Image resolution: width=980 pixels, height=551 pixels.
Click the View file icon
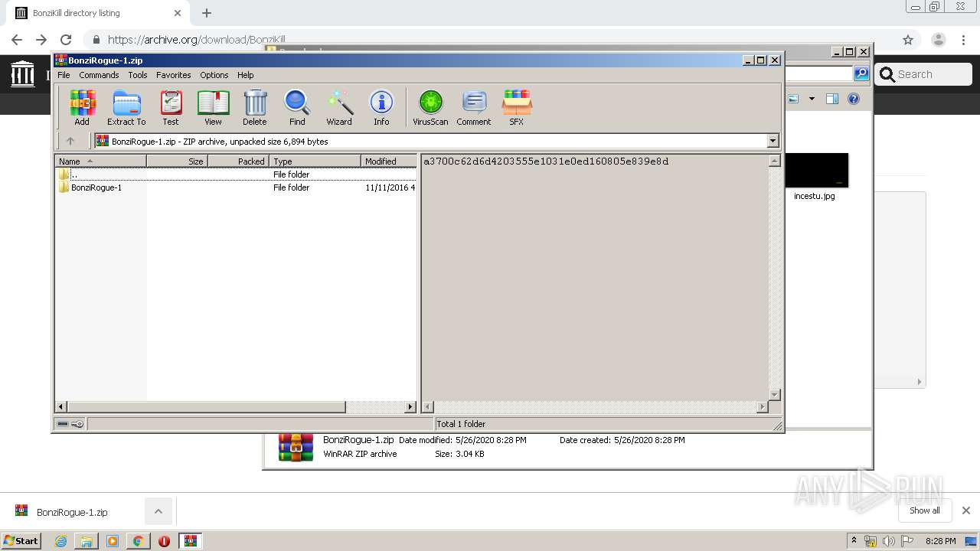pyautogui.click(x=213, y=107)
